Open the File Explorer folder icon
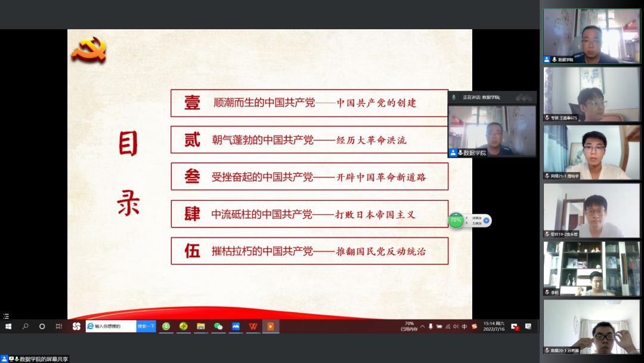Image resolution: width=644 pixels, height=363 pixels. point(201,327)
